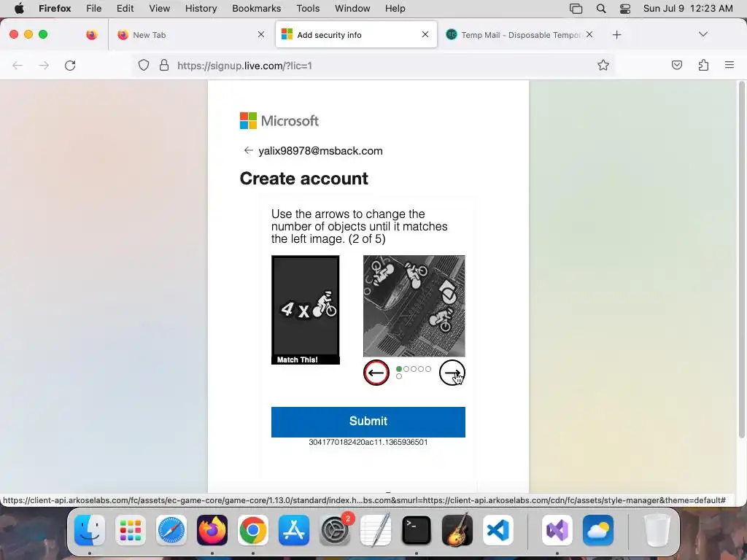
Task: Open System Settings from the dock
Action: (335, 530)
